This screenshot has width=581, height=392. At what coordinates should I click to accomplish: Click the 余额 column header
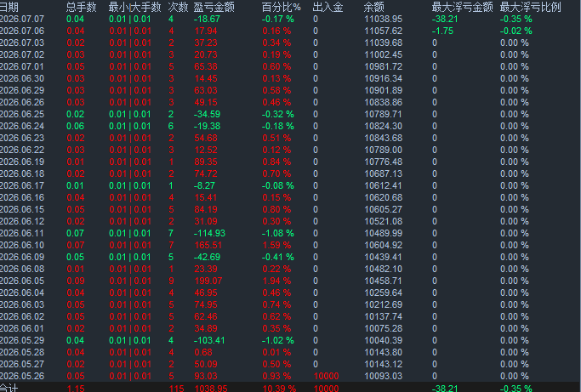point(374,7)
